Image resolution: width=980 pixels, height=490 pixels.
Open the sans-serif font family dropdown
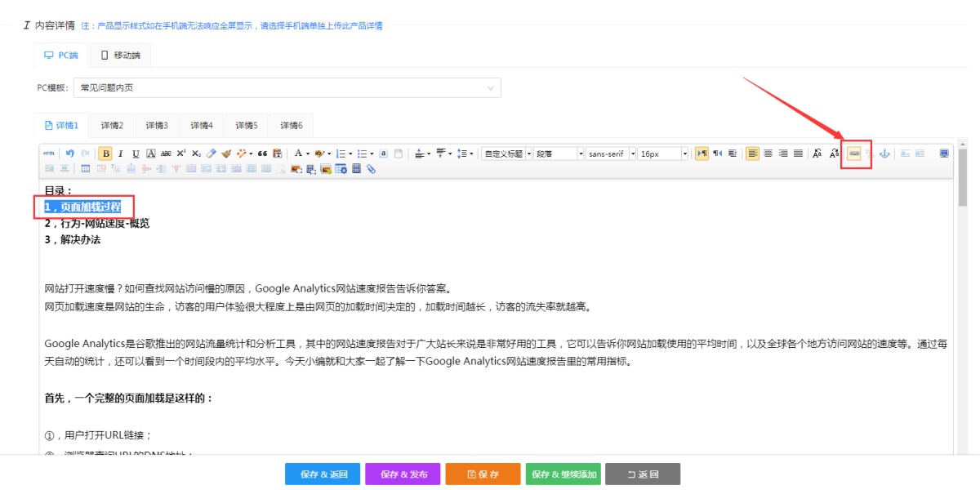pyautogui.click(x=611, y=154)
